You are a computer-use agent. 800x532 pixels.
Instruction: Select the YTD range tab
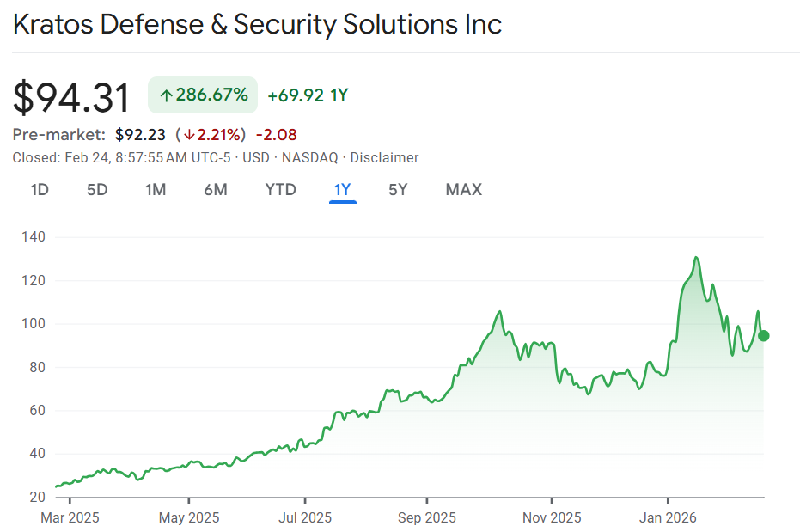pyautogui.click(x=280, y=190)
